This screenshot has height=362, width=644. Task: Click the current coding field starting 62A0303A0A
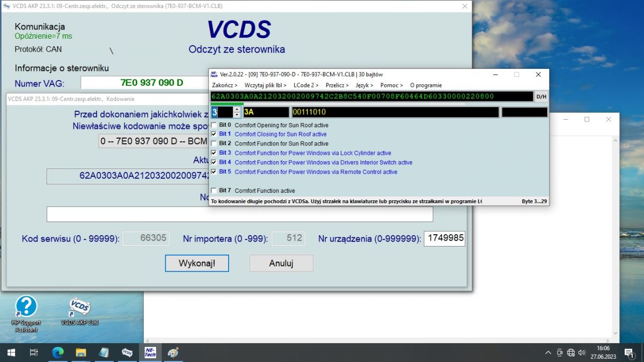click(x=128, y=176)
